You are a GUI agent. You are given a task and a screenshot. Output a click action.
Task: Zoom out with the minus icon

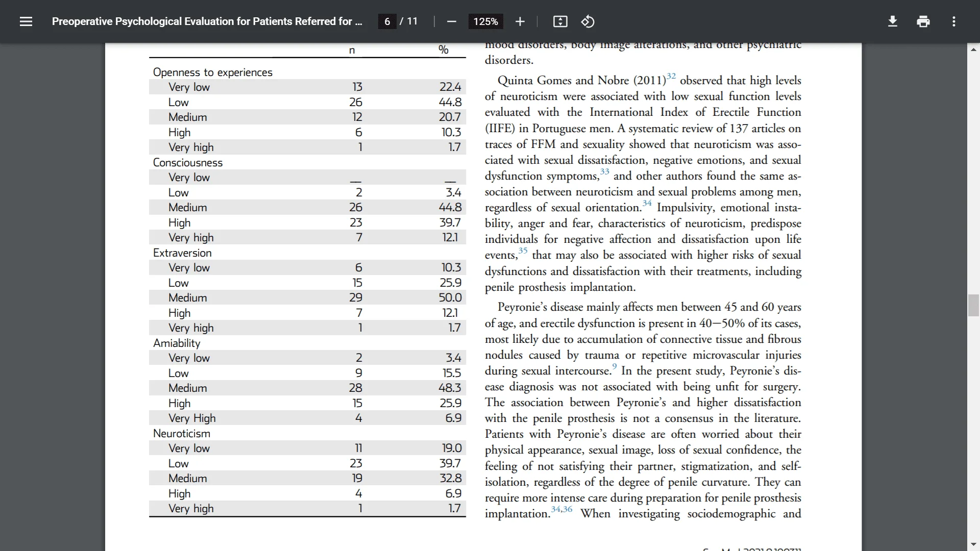pos(451,21)
